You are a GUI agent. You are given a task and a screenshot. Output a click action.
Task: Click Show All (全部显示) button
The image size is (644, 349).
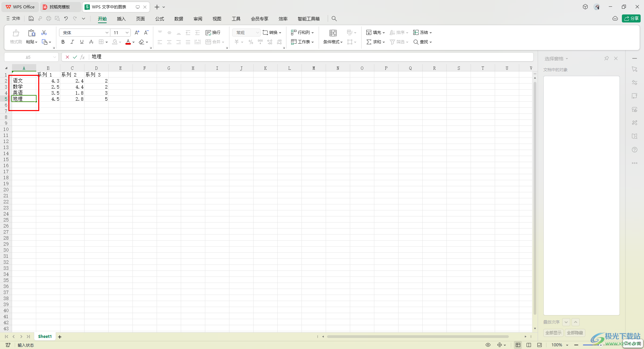point(553,333)
